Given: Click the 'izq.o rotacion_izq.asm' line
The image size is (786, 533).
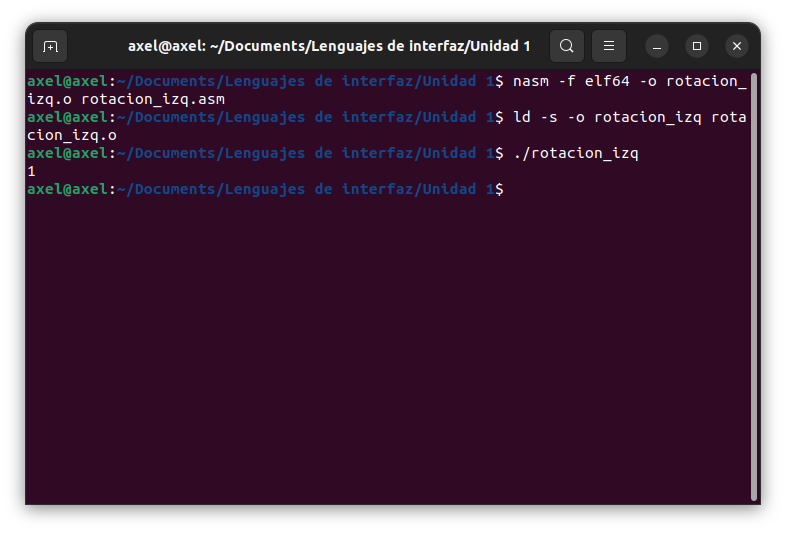Looking at the screenshot, I should (126, 99).
